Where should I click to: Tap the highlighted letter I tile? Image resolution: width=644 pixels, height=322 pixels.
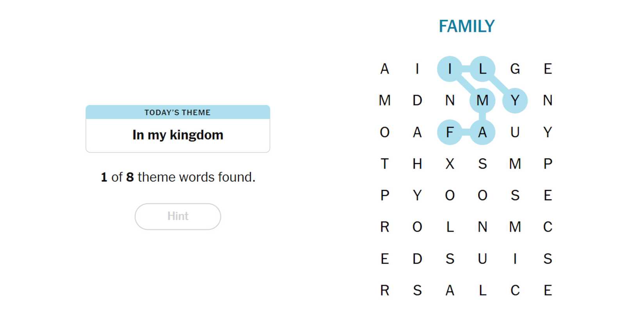coord(450,69)
